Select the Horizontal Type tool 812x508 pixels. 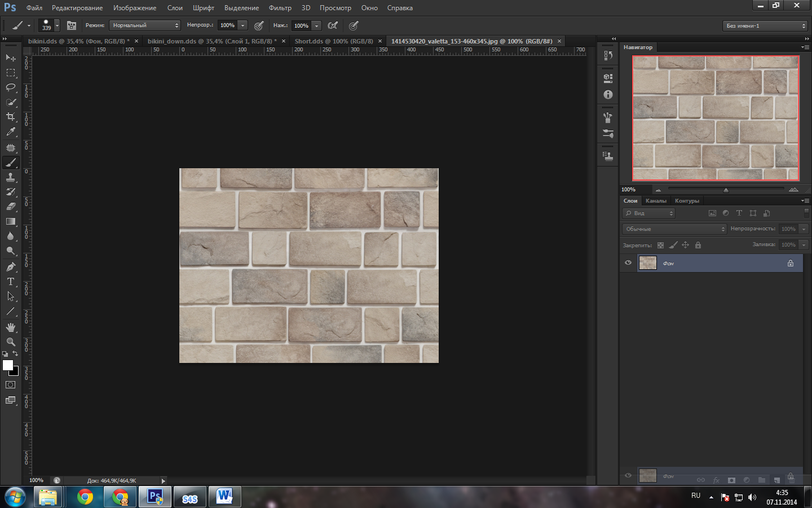click(11, 281)
